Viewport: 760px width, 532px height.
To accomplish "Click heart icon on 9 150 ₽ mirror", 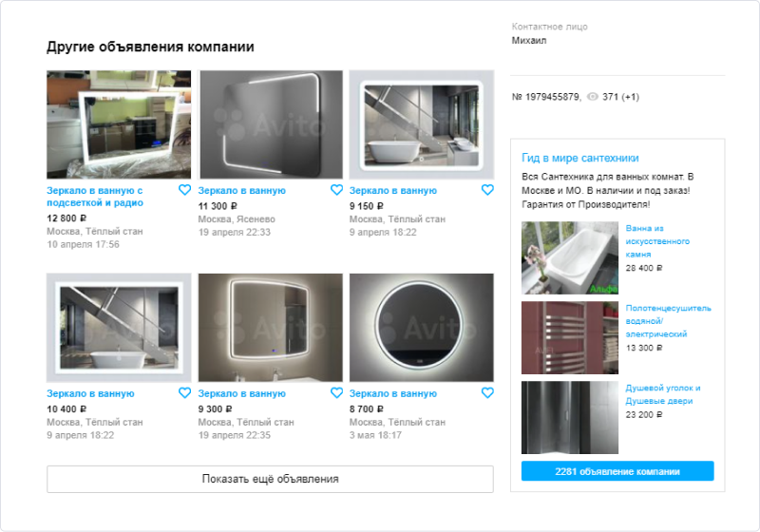I will [x=487, y=190].
